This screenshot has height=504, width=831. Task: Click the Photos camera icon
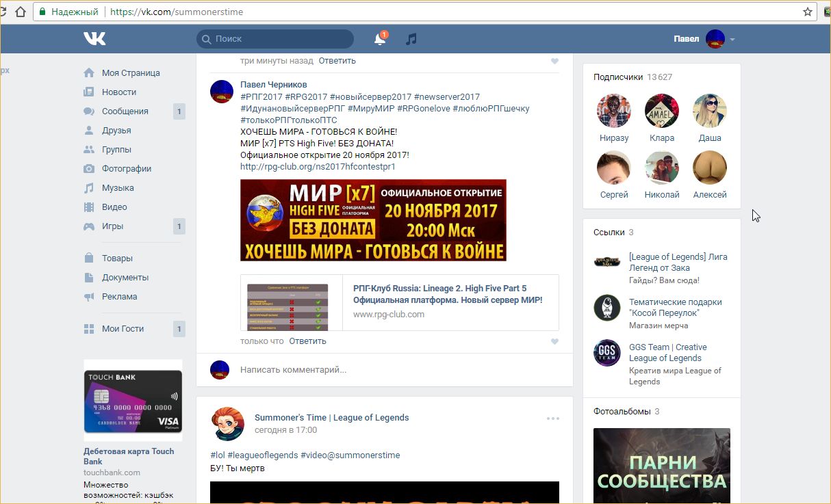pos(89,169)
